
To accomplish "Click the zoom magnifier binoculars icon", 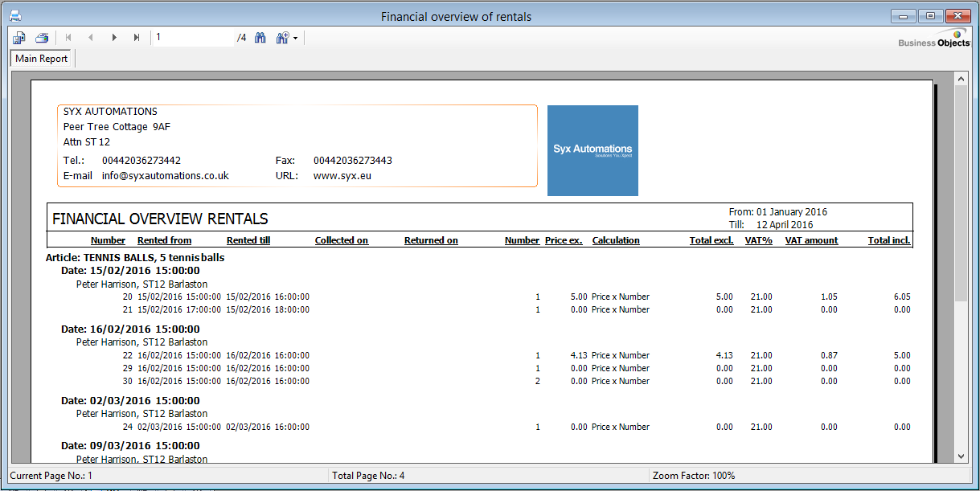I will 282,38.
